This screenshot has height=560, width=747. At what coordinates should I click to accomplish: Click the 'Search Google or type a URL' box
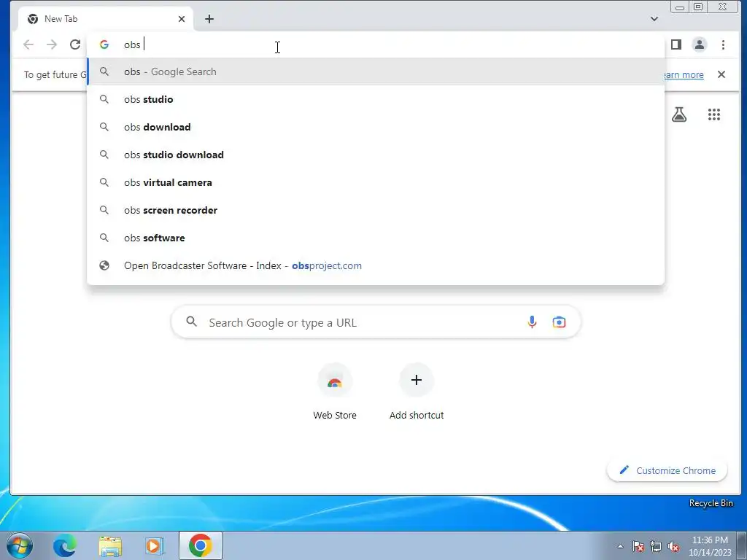pyautogui.click(x=376, y=322)
